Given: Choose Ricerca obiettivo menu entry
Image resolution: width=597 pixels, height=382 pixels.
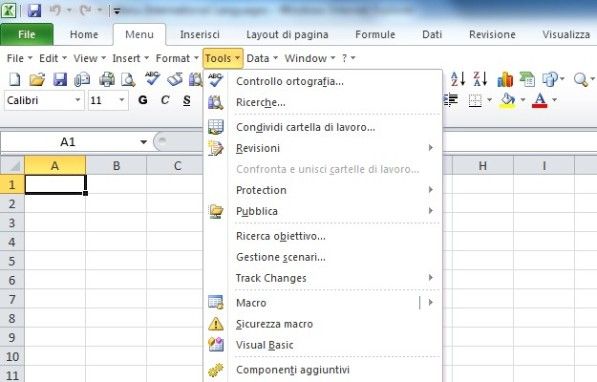Looking at the screenshot, I should pos(323,236).
